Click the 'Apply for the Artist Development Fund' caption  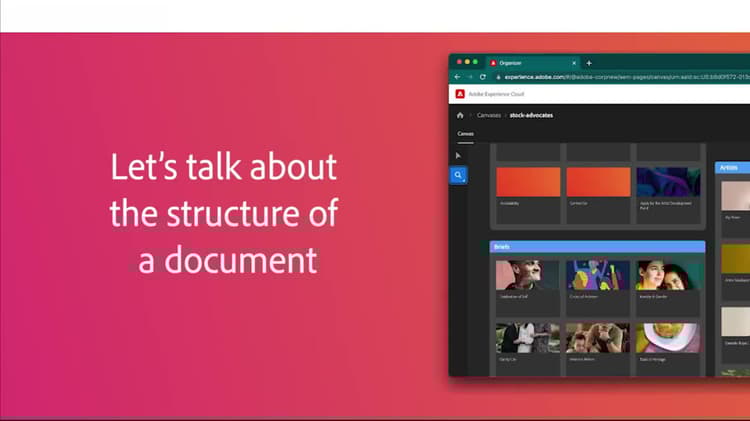coord(665,205)
